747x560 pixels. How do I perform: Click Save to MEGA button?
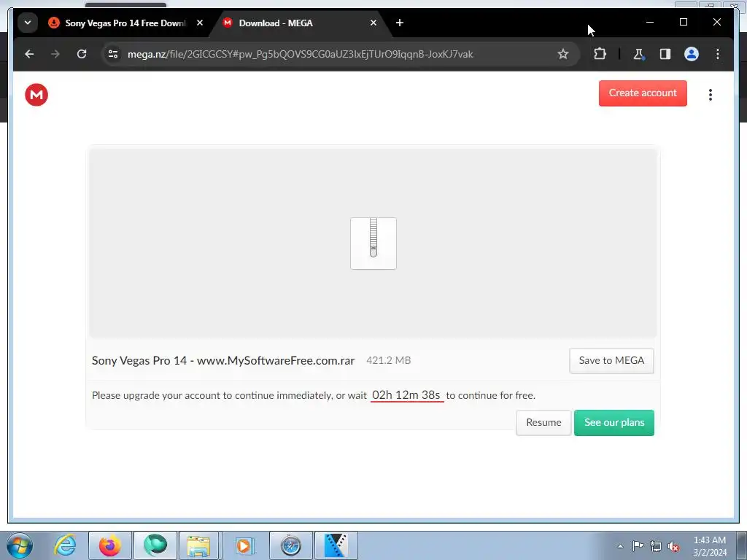point(611,360)
